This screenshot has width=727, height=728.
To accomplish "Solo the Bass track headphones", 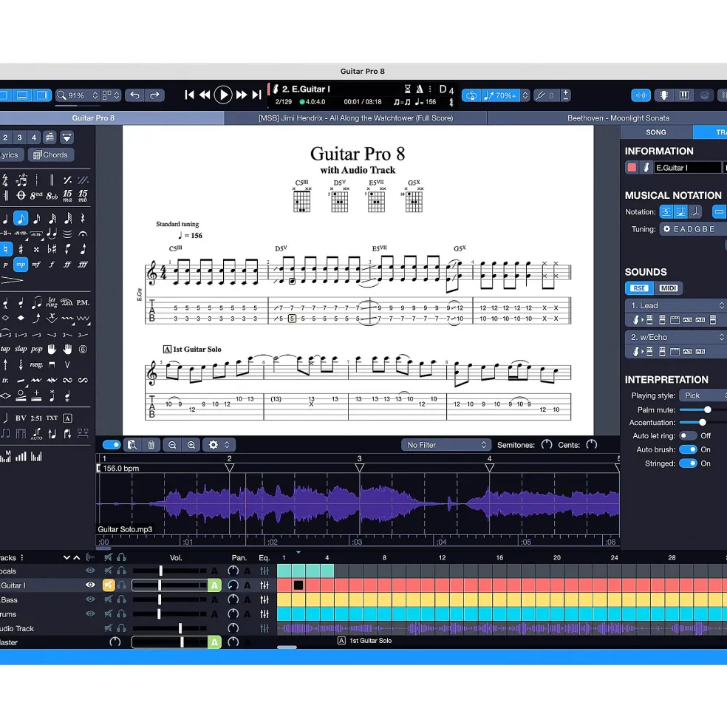I will coord(122,599).
